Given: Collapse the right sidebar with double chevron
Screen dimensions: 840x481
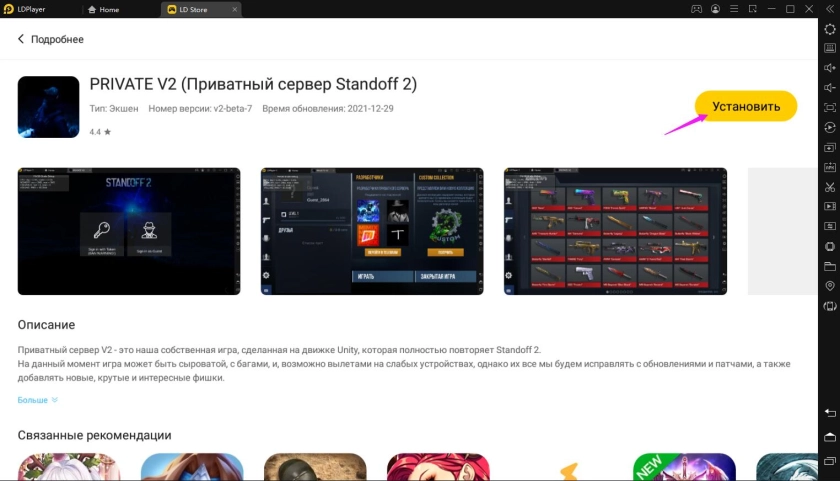Looking at the screenshot, I should 829,9.
